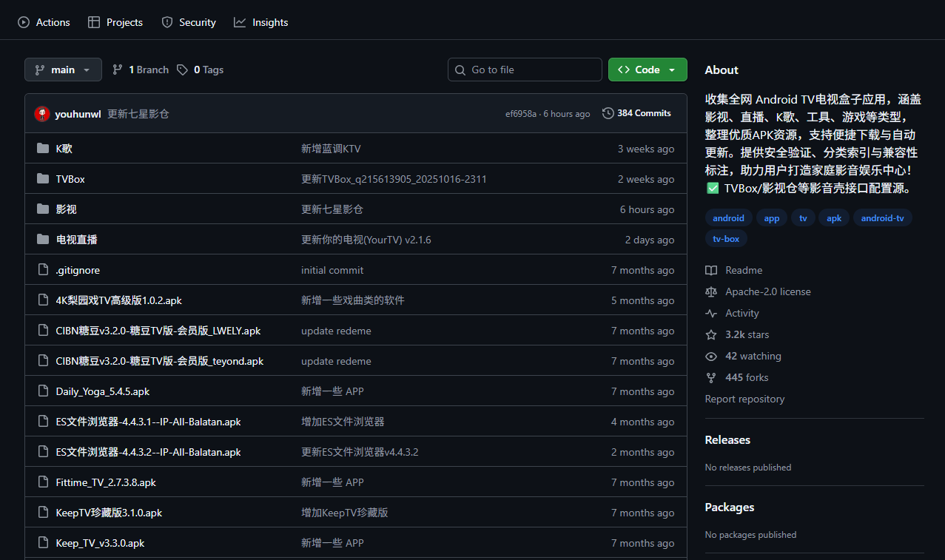
Task: Open the 384 Commits history icon
Action: pos(606,112)
